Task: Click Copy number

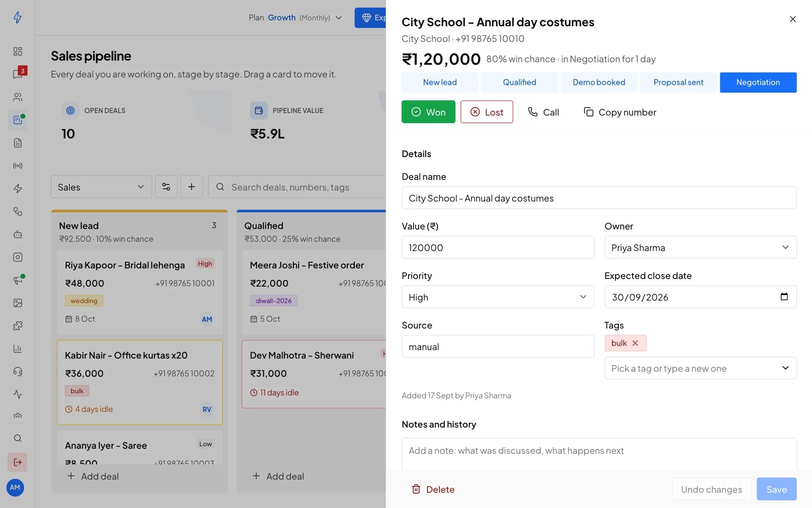Action: pyautogui.click(x=620, y=112)
